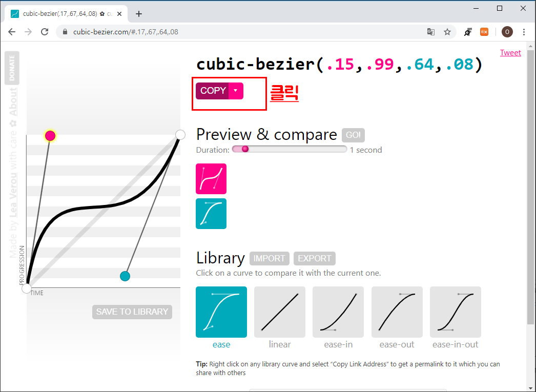Image resolution: width=536 pixels, height=392 pixels.
Task: Click the DONATE side button
Action: click(12, 68)
